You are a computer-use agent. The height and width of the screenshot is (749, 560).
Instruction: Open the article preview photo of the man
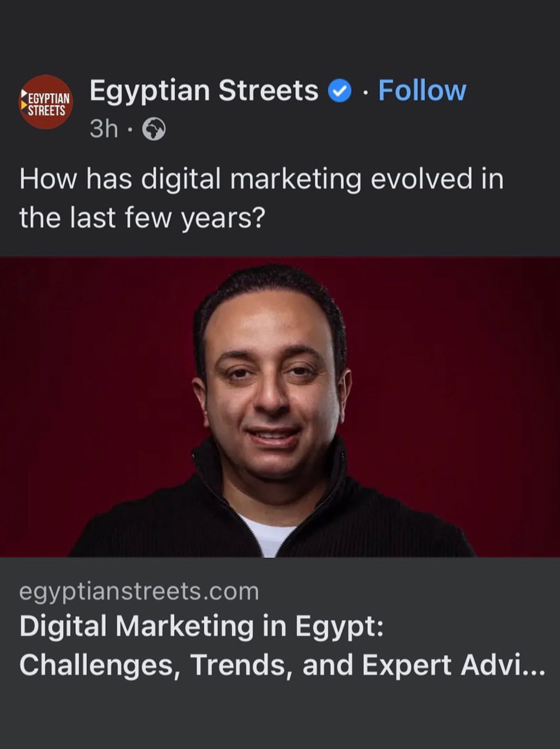[280, 407]
